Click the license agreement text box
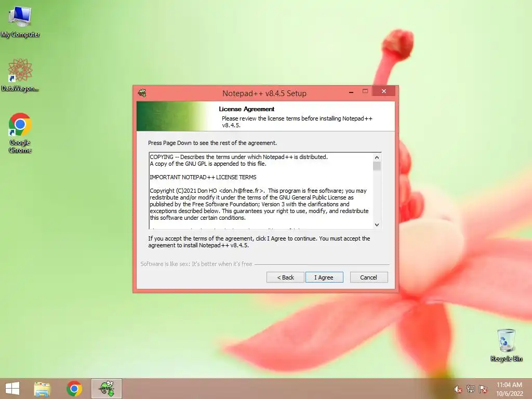This screenshot has height=399, width=532. [265, 191]
